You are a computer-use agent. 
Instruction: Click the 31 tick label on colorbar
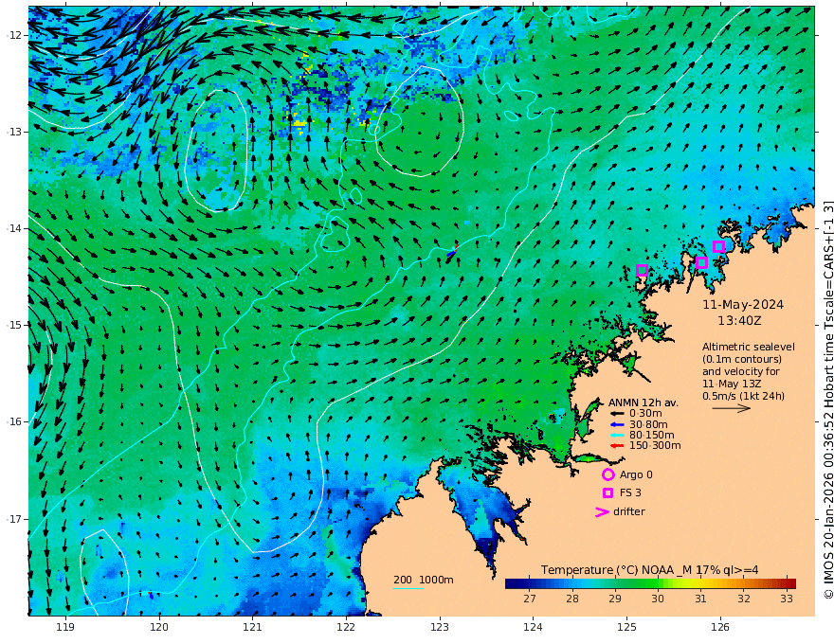(700, 599)
